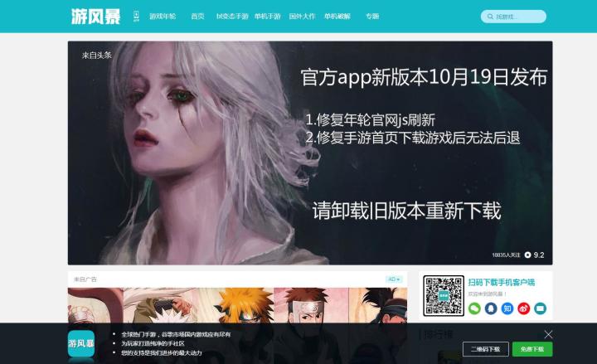This screenshot has width=597, height=364.
Task: Open the red Weibo icon
Action: click(x=523, y=308)
